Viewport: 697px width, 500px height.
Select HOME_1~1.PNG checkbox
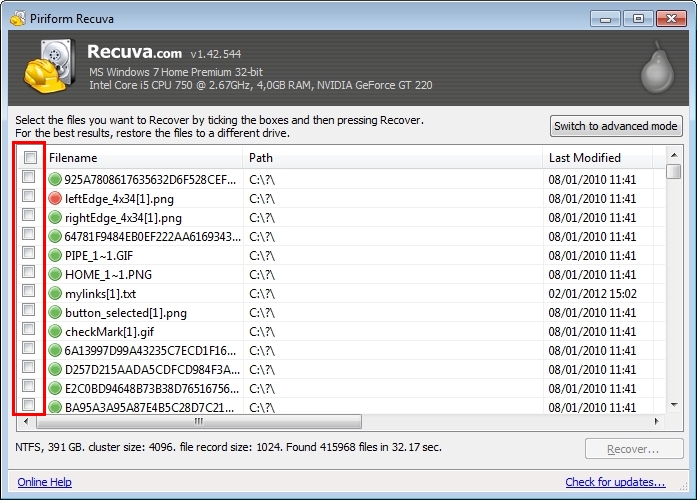click(x=28, y=272)
